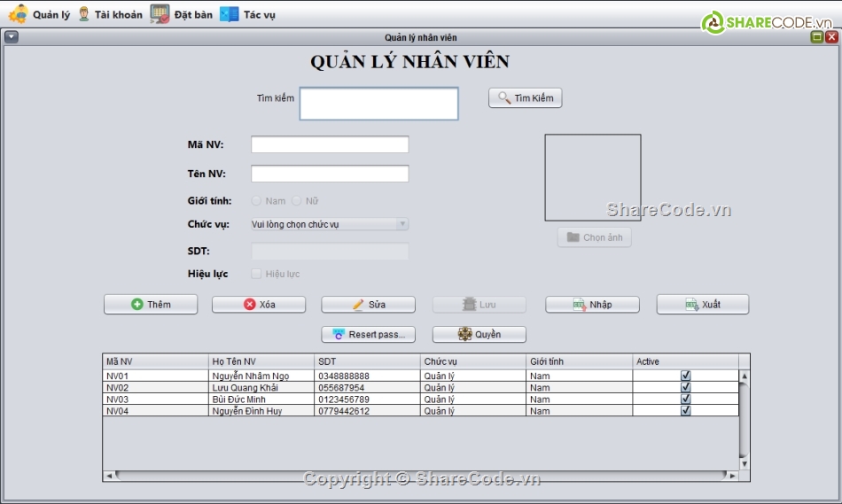The width and height of the screenshot is (842, 504).
Task: Open the internal window menu arrow
Action: pyautogui.click(x=11, y=37)
